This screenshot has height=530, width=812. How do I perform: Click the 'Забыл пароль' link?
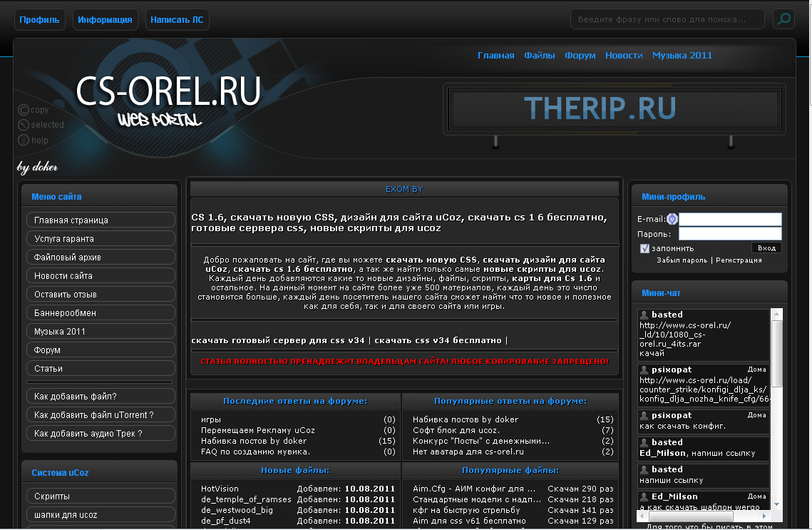[682, 260]
